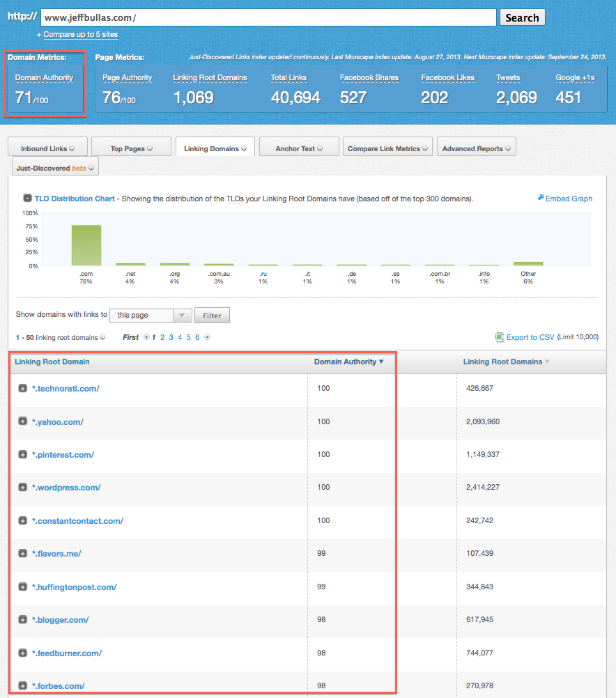Open Compare Link Metrics tab

387,146
